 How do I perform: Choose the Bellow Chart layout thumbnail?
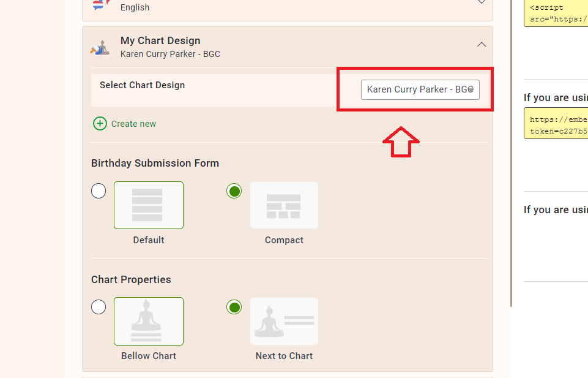tap(149, 321)
